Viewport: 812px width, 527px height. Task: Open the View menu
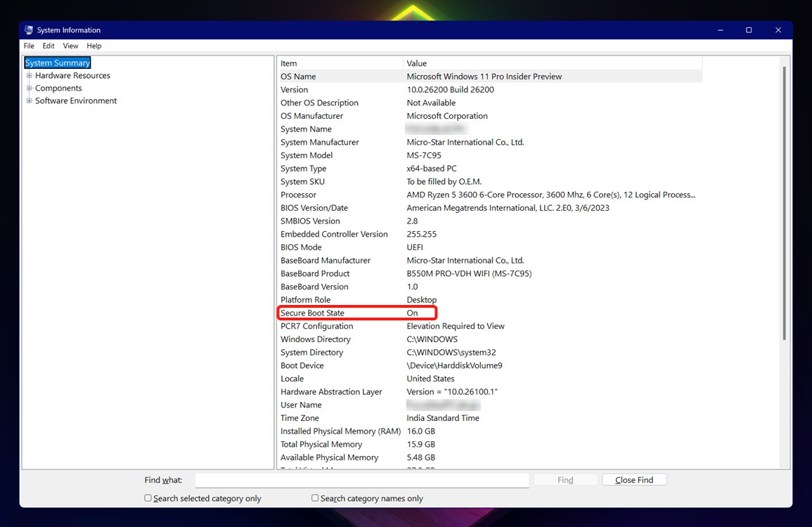[70, 46]
